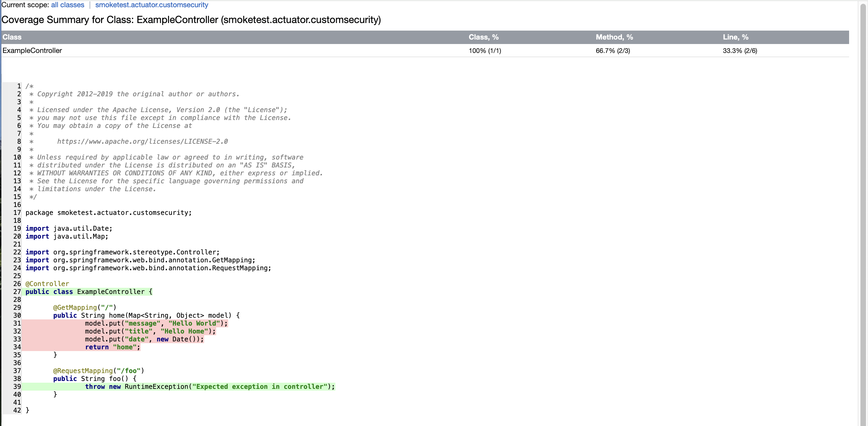
Task: Click the red return "home" line
Action: tap(112, 347)
